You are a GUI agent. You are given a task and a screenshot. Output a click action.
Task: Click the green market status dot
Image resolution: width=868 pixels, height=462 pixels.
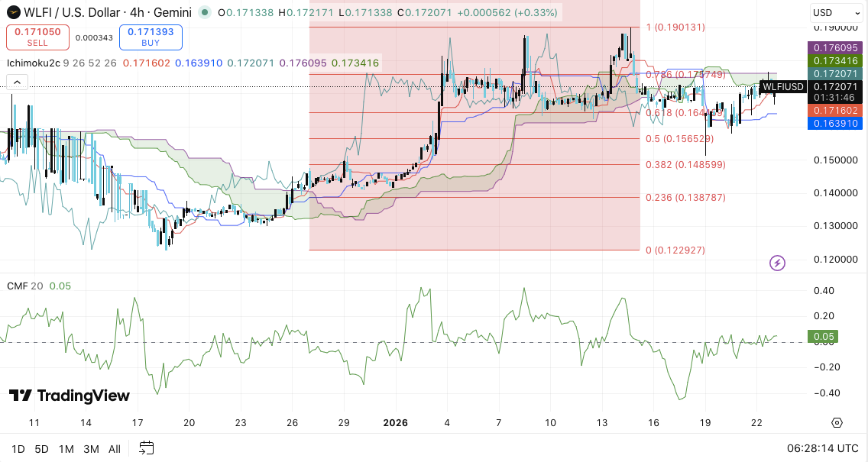(x=204, y=13)
